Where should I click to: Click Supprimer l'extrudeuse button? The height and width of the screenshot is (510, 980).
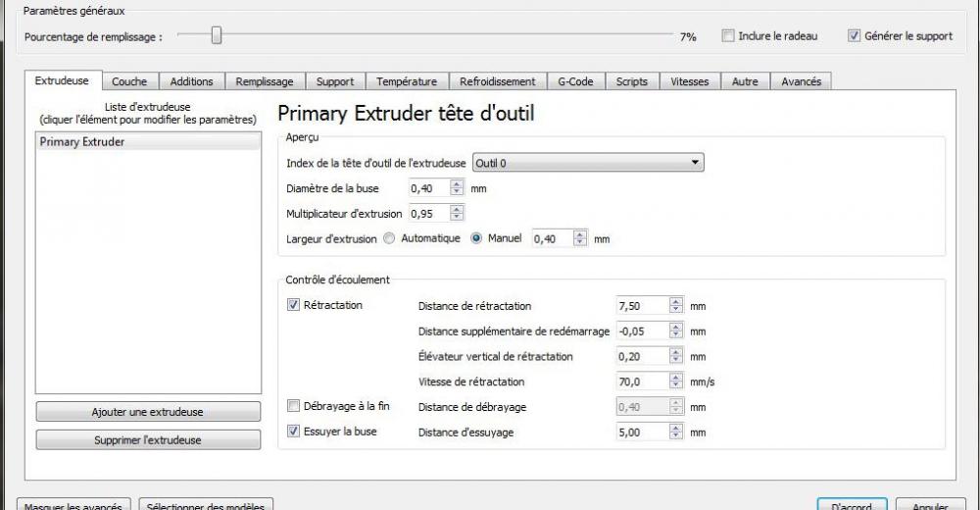click(148, 440)
